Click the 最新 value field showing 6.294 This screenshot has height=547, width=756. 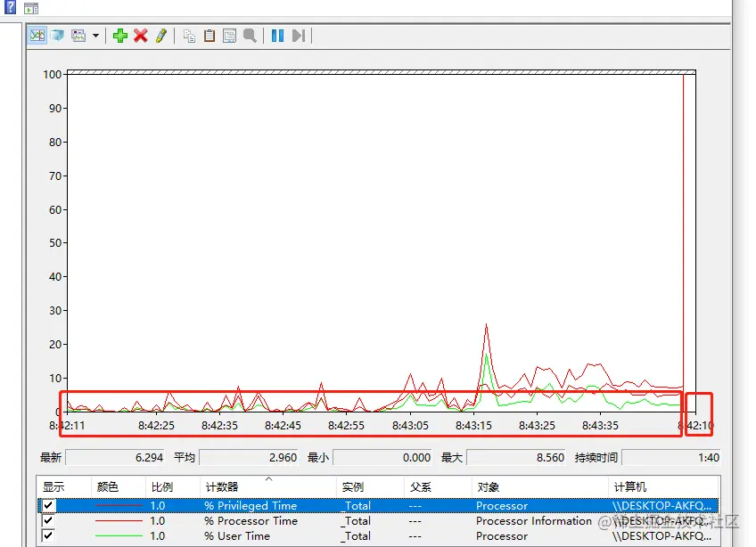(x=115, y=457)
